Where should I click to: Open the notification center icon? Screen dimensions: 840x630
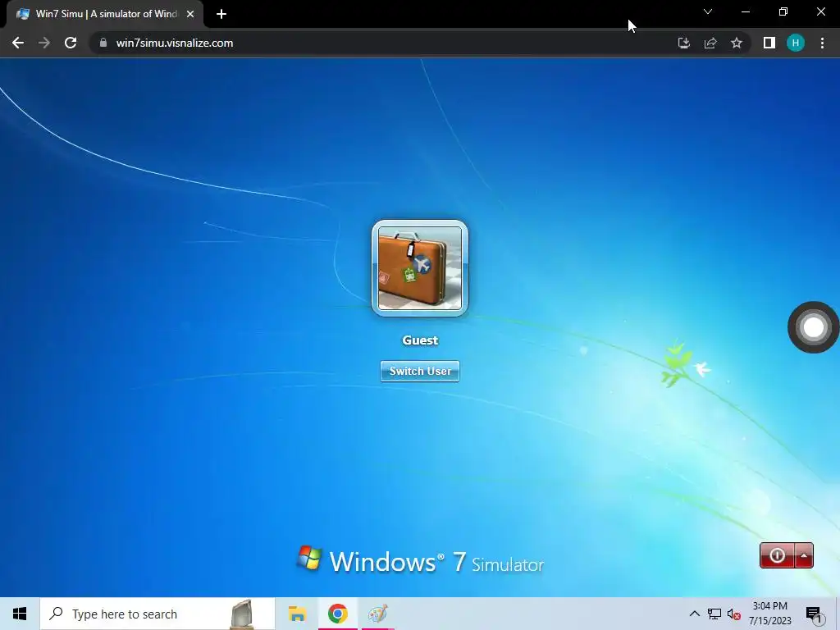814,614
